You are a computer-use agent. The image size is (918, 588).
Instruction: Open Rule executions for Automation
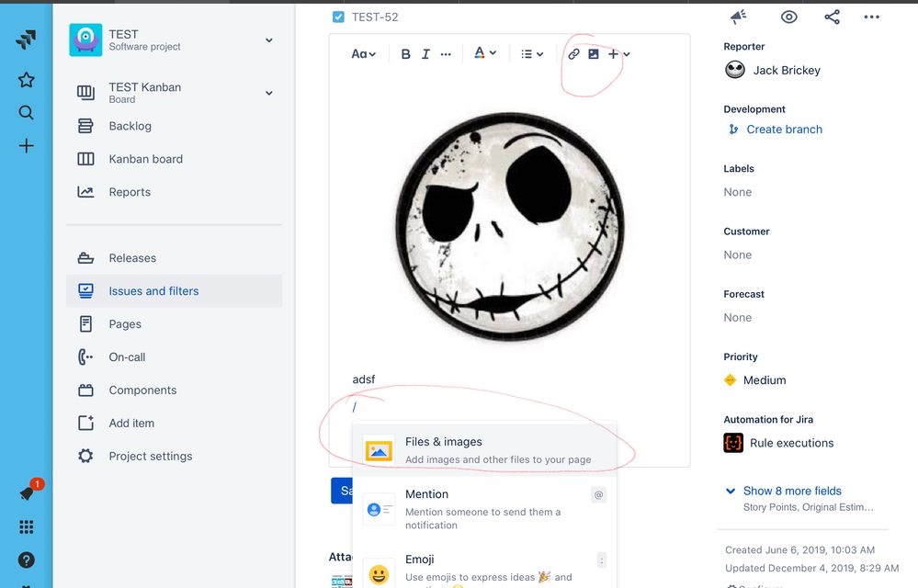(791, 443)
